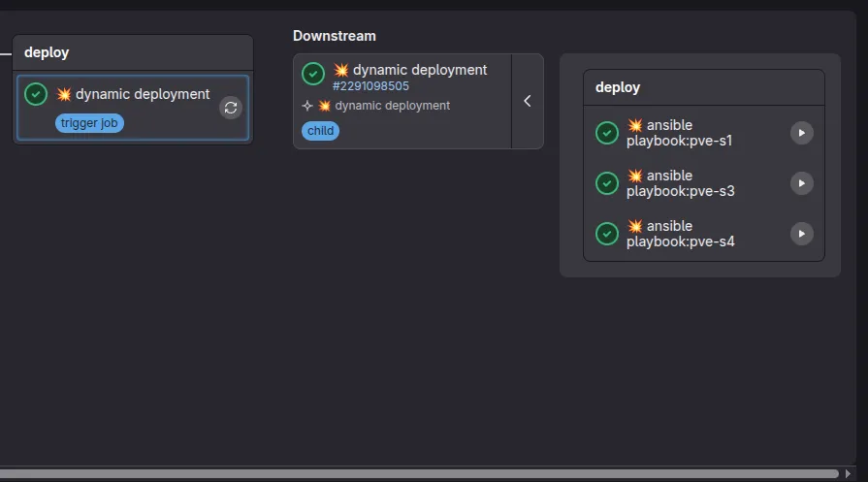Viewport: 868px width, 482px height.
Task: Click the scrollbar right arrow
Action: click(x=849, y=473)
